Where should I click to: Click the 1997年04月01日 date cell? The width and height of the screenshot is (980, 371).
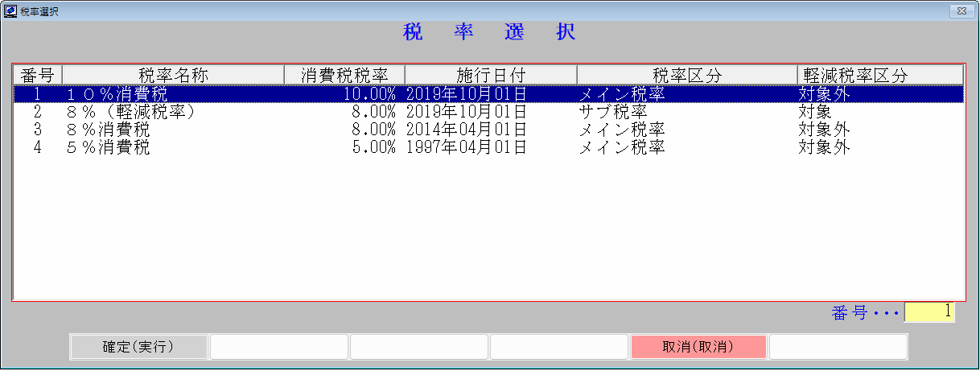[467, 147]
